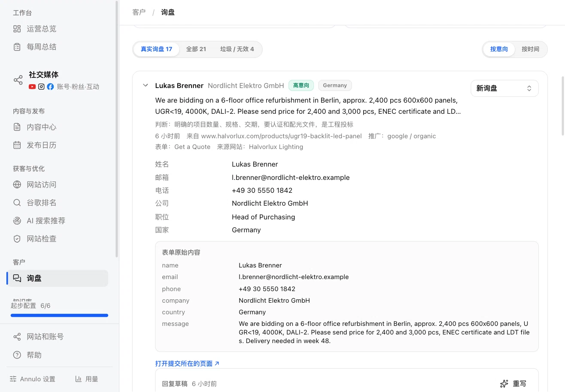
Task: Click the 客户 breadcrumb link
Action: pyautogui.click(x=139, y=12)
